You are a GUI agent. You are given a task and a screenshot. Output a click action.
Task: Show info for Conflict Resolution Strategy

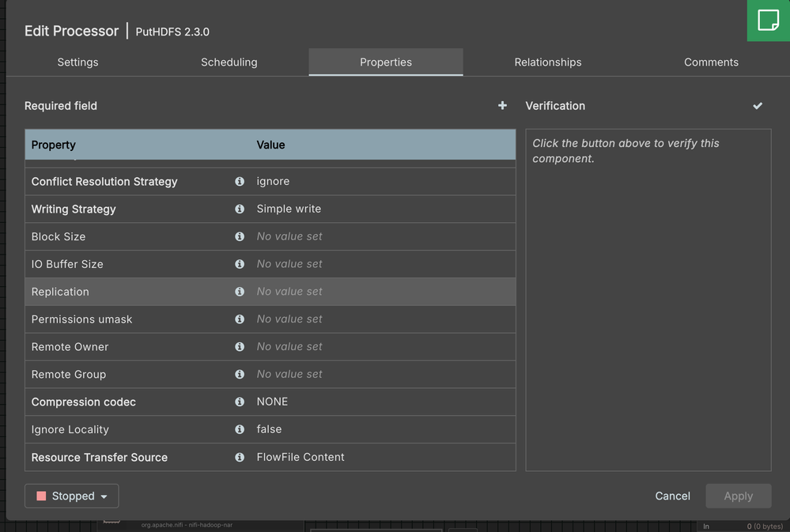coord(240,181)
